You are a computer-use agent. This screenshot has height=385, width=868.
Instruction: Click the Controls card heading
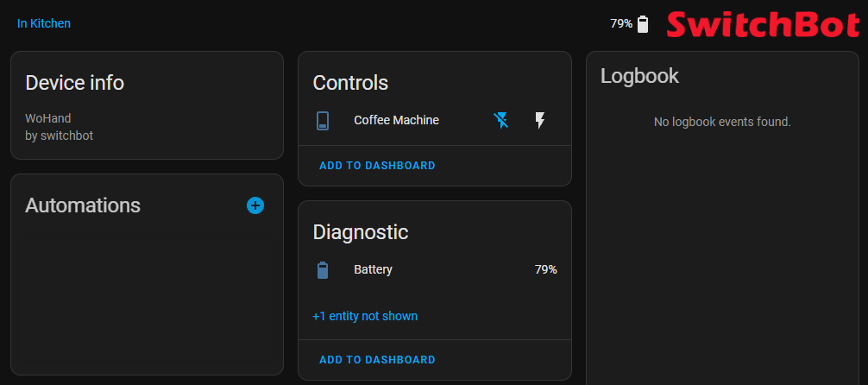click(x=350, y=83)
